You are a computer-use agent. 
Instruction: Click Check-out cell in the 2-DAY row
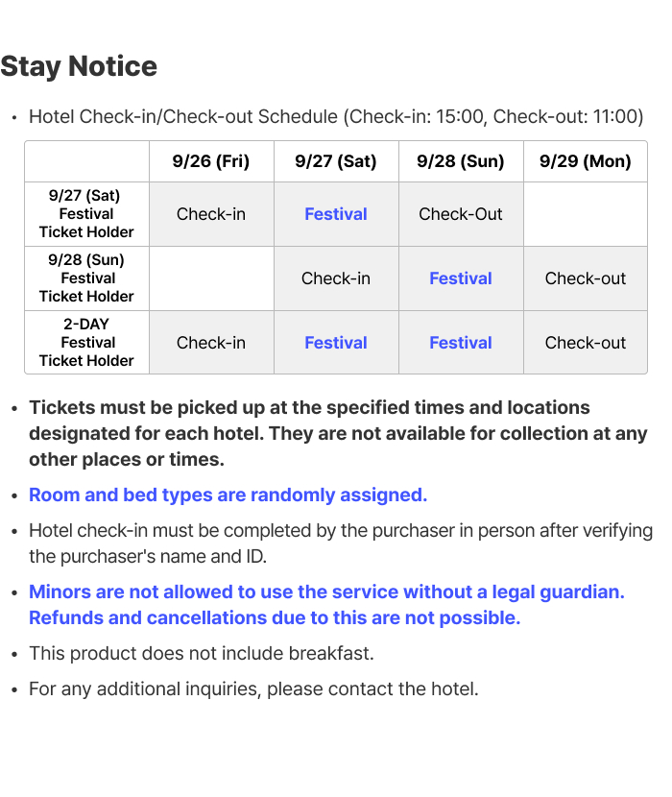pyautogui.click(x=585, y=343)
